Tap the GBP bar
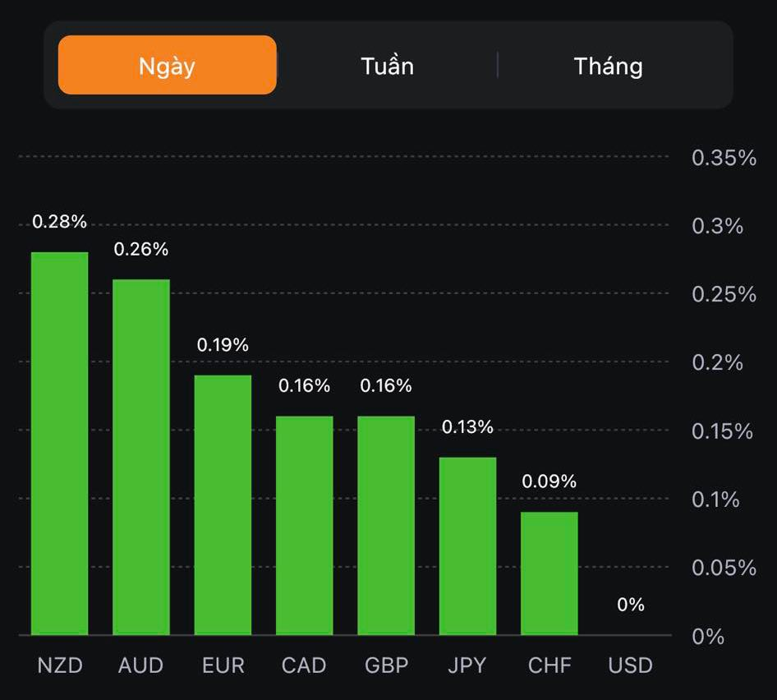This screenshot has height=700, width=777. click(x=386, y=525)
